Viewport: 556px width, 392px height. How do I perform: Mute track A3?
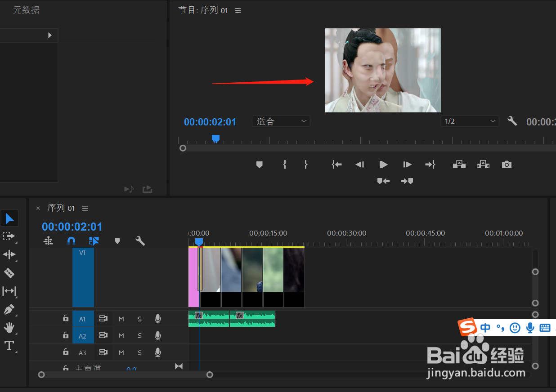tap(121, 352)
